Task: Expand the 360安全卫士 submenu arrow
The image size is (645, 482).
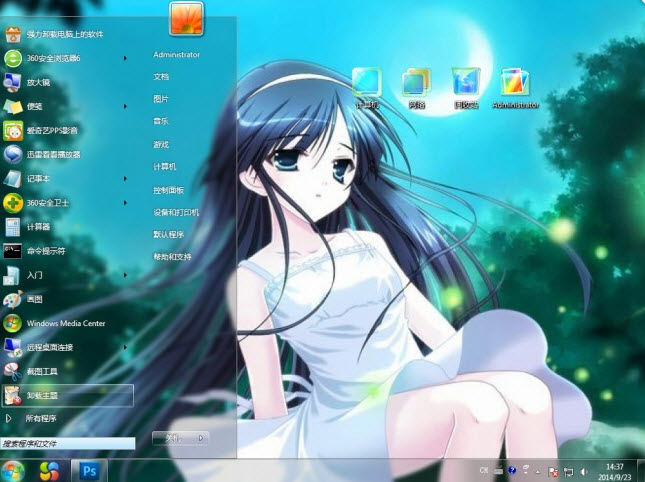Action: coord(125,202)
